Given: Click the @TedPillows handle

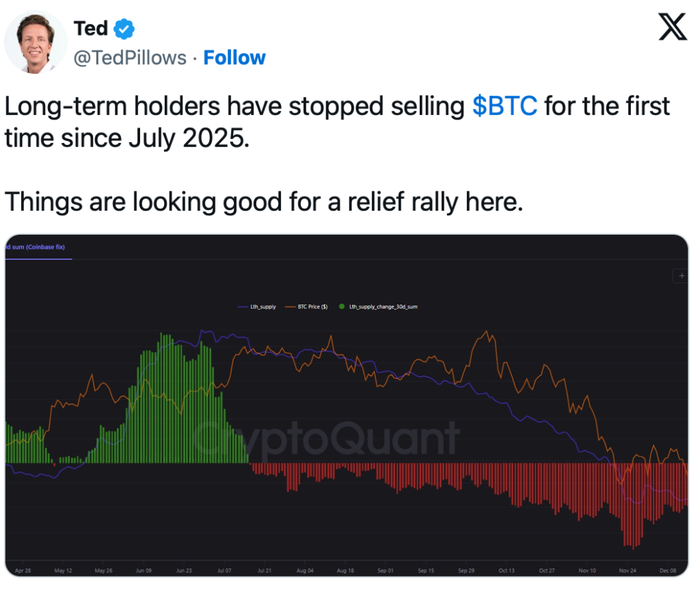Looking at the screenshot, I should click(x=130, y=58).
